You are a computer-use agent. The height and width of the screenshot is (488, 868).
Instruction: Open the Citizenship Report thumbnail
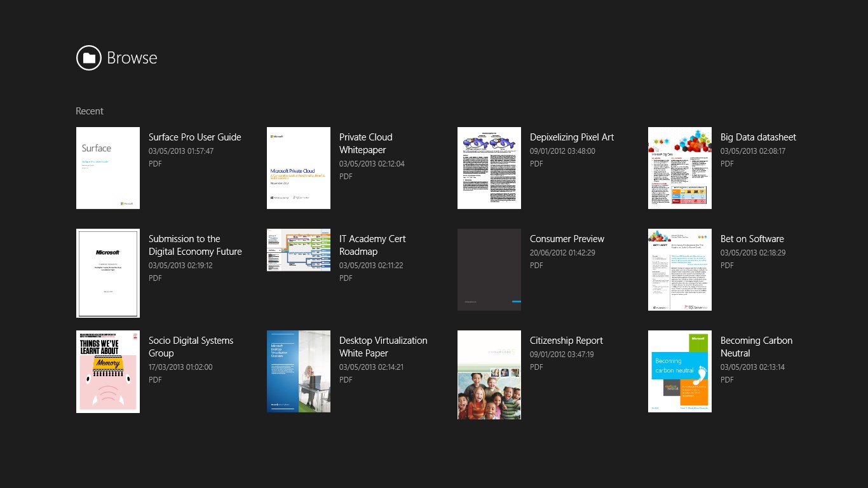489,374
